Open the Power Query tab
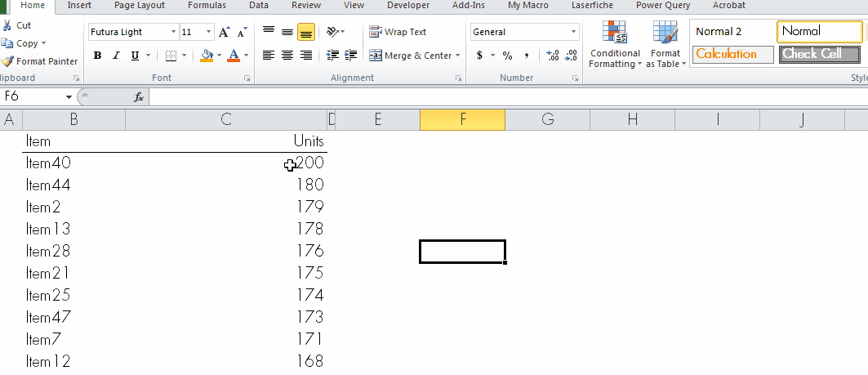Screen dimensions: 868x375 coord(663,6)
